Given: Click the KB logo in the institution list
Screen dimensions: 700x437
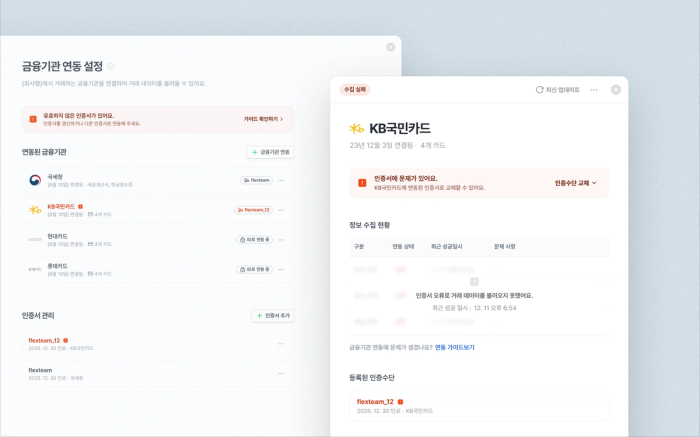Looking at the screenshot, I should pos(35,210).
